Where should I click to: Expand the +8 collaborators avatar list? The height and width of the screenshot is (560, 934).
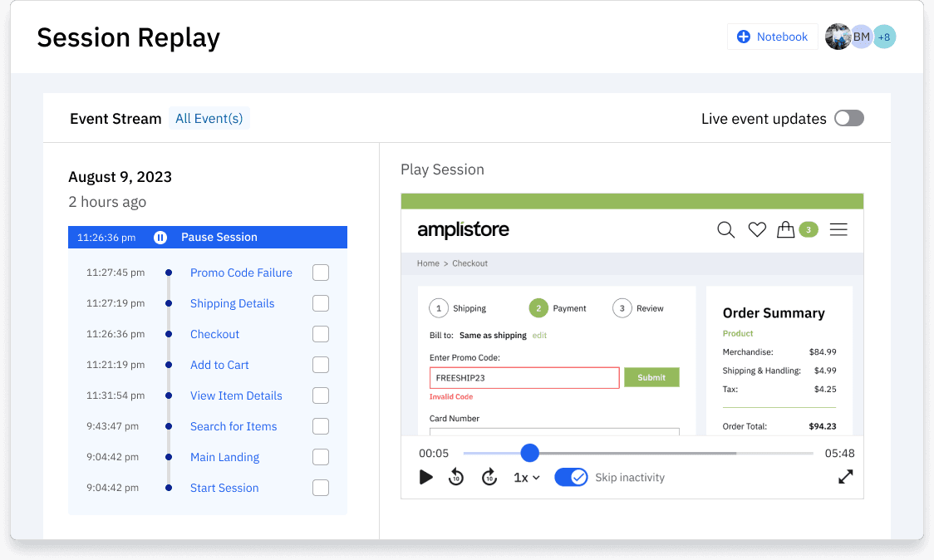coord(884,37)
